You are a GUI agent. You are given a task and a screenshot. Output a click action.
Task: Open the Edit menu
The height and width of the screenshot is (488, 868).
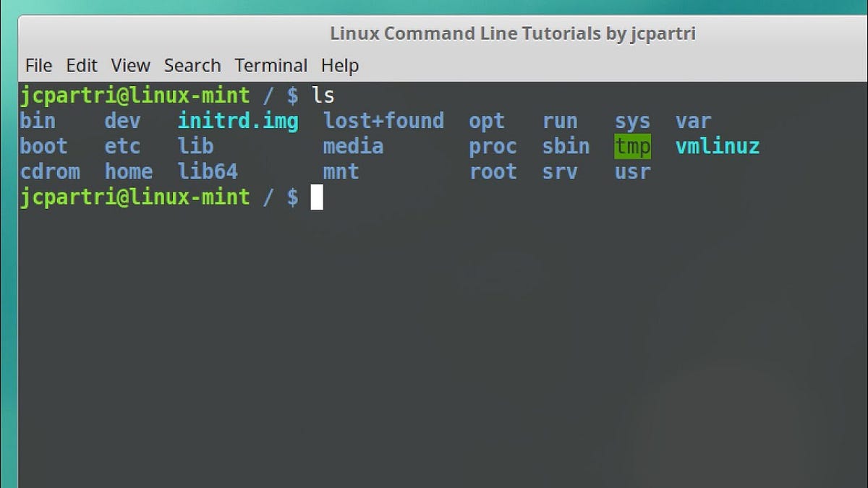point(82,65)
